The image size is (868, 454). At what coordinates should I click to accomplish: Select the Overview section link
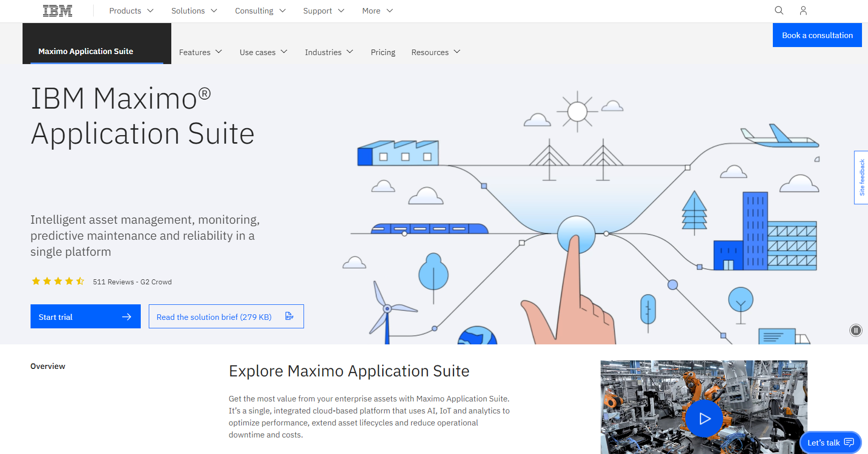[x=48, y=366]
